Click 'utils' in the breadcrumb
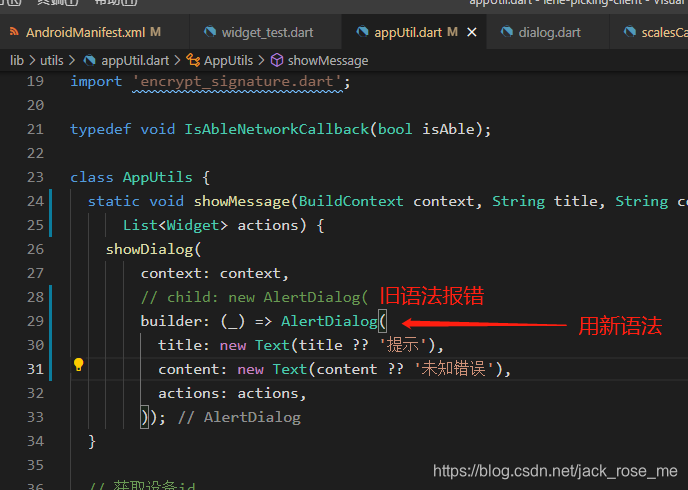This screenshot has height=490, width=688. (x=52, y=61)
